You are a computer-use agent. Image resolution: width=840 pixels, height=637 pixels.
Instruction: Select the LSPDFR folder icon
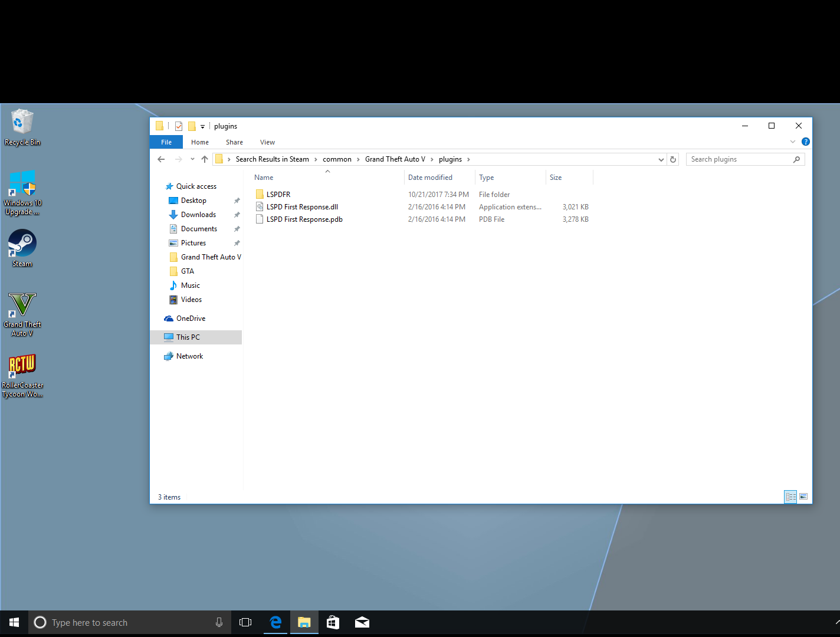click(260, 194)
